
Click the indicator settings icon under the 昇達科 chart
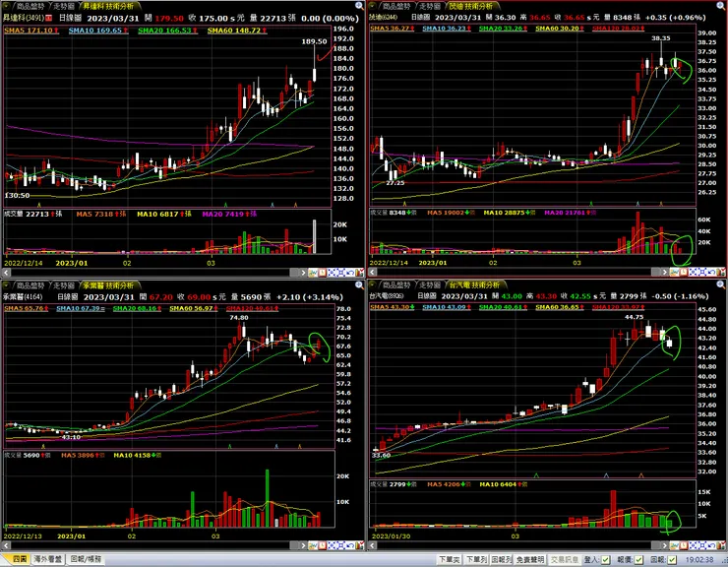(x=360, y=273)
